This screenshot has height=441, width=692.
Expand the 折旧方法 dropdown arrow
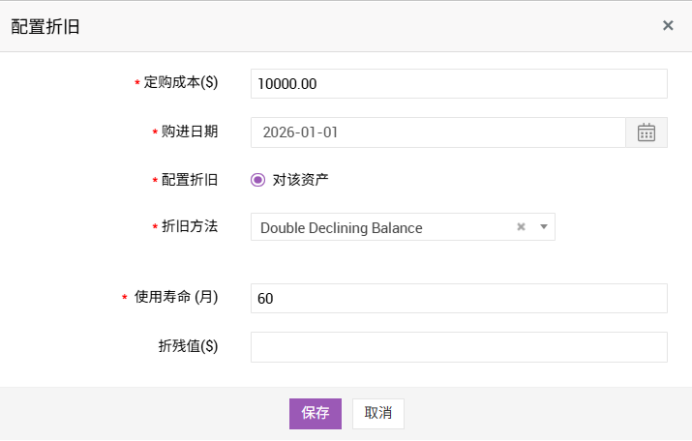click(x=543, y=227)
